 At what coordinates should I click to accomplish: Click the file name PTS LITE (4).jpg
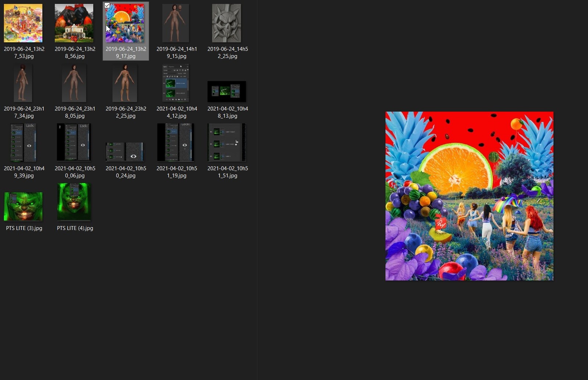[x=75, y=228]
